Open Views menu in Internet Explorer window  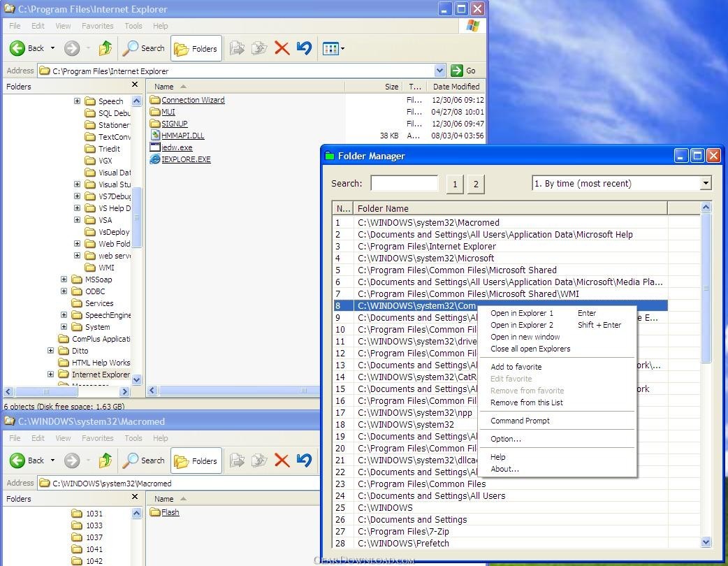333,48
